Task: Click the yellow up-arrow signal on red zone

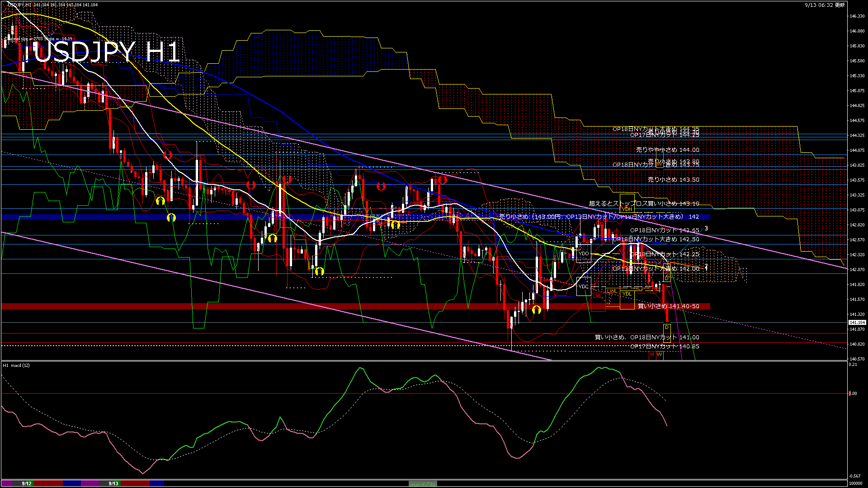Action: (x=537, y=310)
